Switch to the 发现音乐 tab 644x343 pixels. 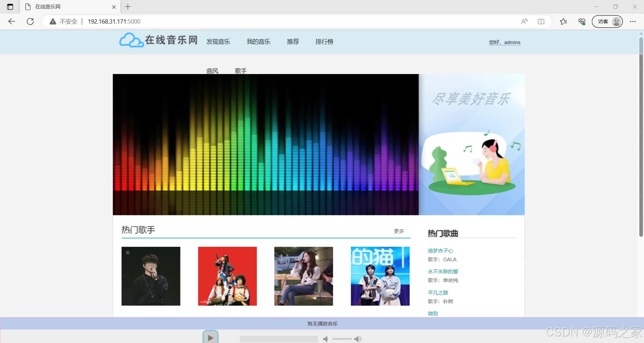(218, 42)
